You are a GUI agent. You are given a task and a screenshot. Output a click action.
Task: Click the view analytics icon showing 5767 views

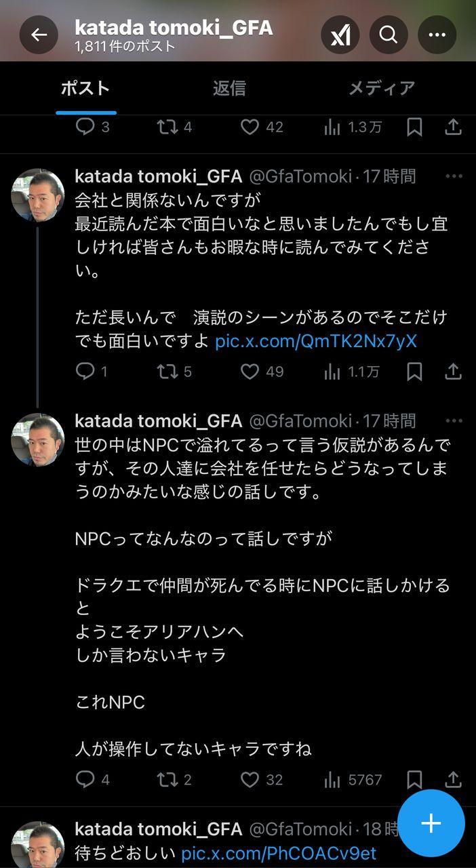333,779
